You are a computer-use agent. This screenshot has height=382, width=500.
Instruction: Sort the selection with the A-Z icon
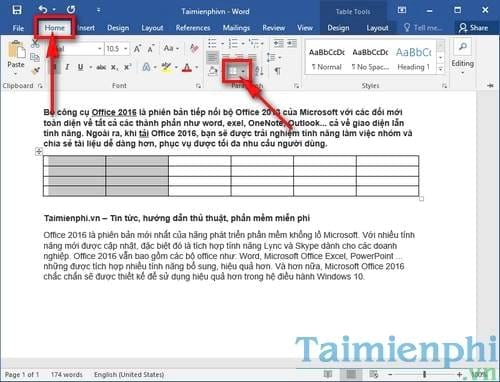tap(259, 71)
